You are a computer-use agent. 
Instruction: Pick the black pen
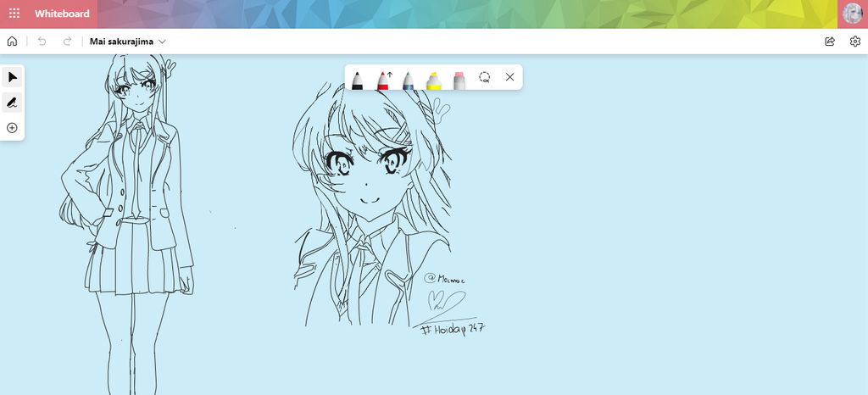coord(357,81)
